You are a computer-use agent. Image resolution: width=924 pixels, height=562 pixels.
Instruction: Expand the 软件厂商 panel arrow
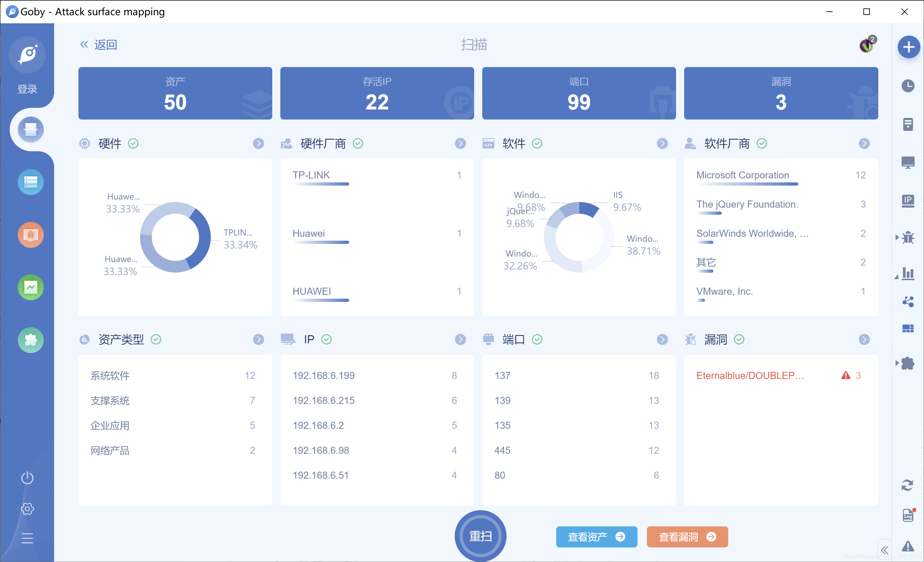(x=864, y=143)
